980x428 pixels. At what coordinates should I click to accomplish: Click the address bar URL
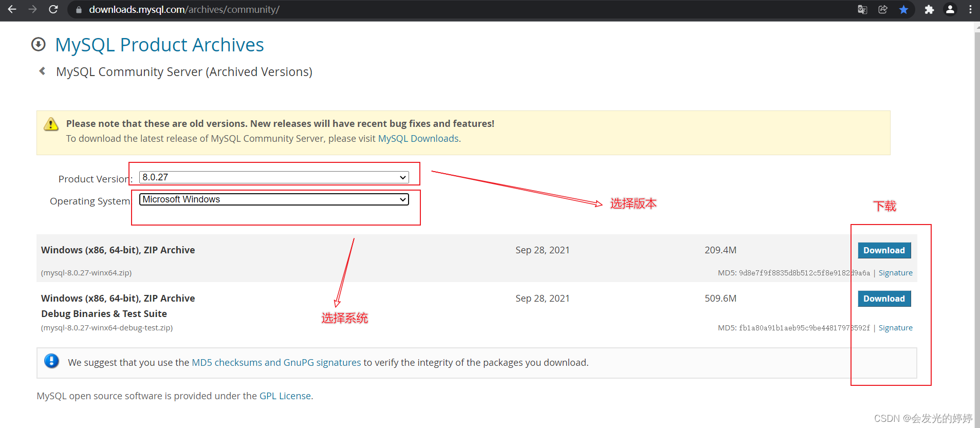click(184, 10)
